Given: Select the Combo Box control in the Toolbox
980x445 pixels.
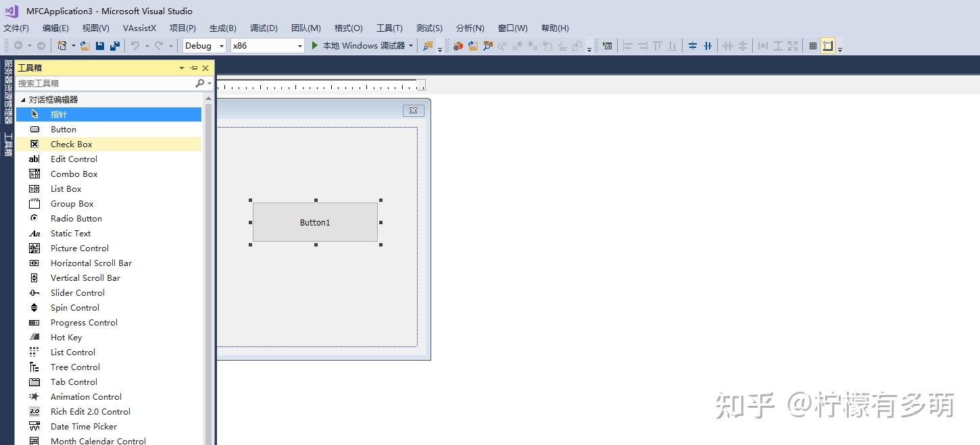Looking at the screenshot, I should point(74,174).
